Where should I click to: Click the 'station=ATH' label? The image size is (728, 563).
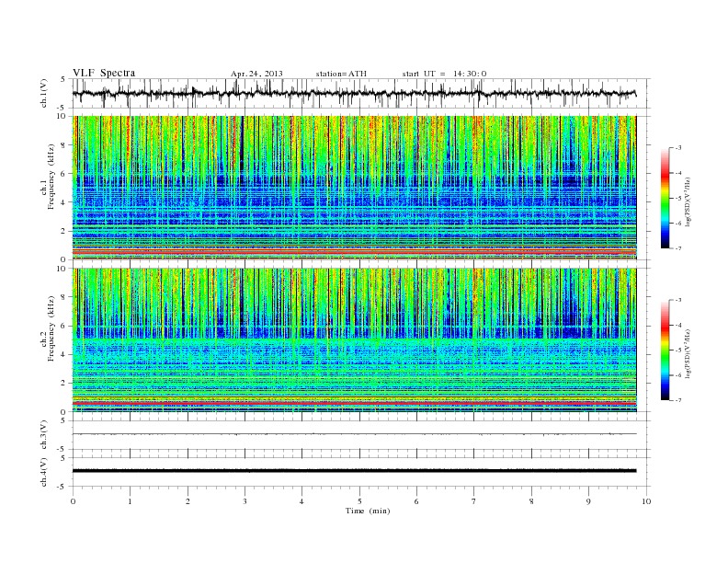coord(341,74)
